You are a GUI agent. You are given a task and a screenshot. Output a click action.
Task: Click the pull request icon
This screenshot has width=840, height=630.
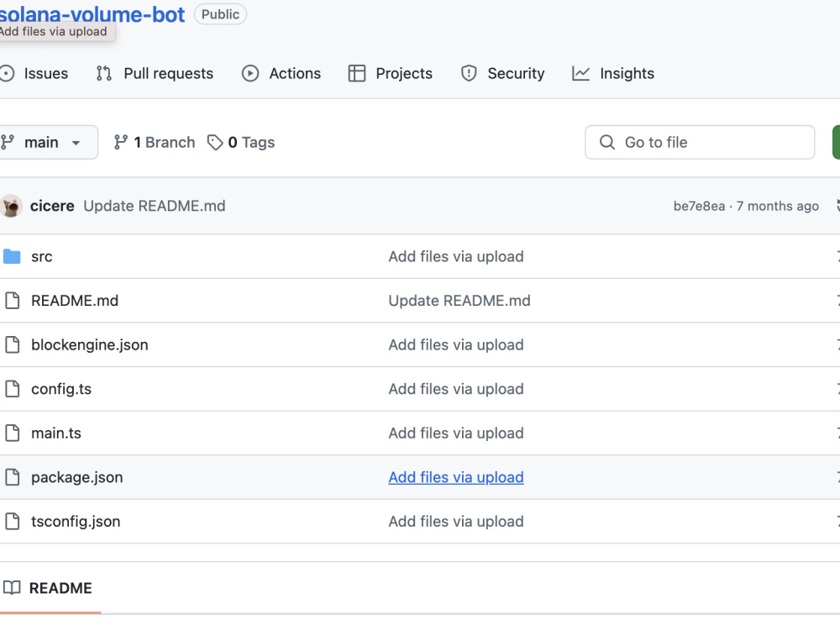coord(104,73)
